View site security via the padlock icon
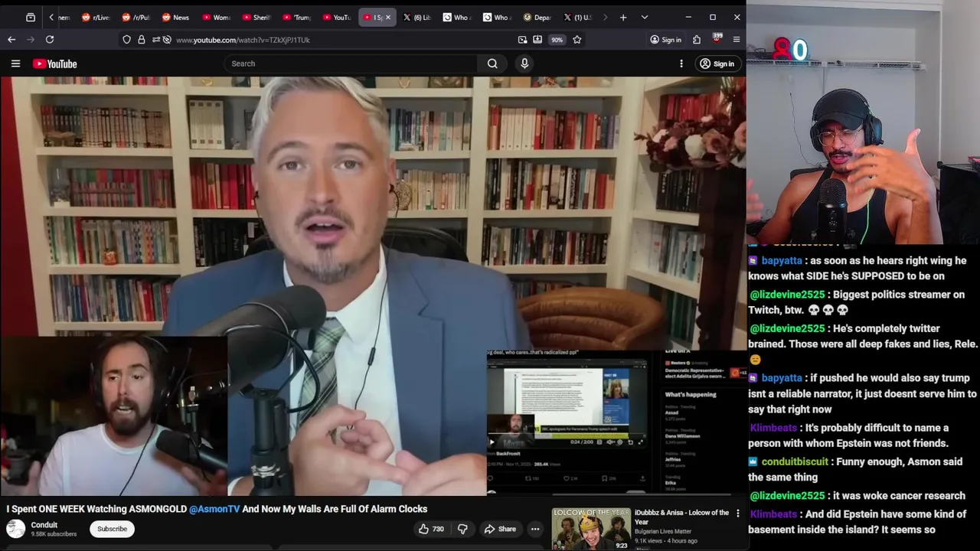The height and width of the screenshot is (551, 980). point(141,40)
